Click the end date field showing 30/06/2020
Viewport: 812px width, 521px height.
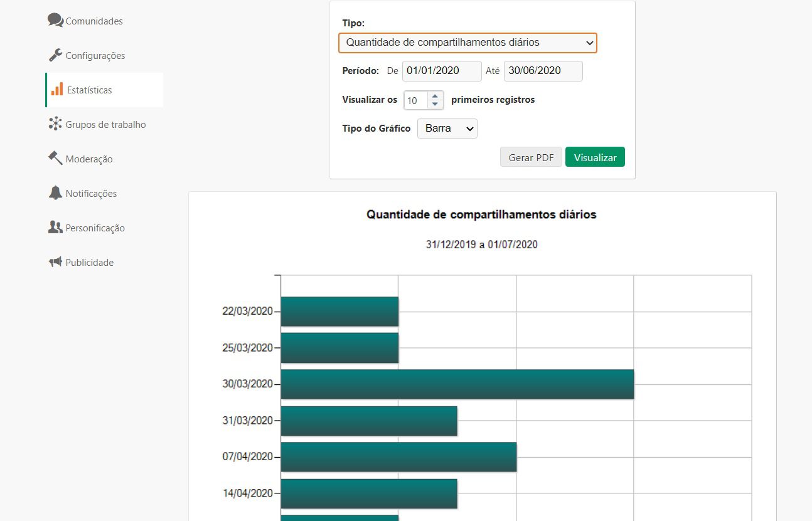(x=542, y=71)
